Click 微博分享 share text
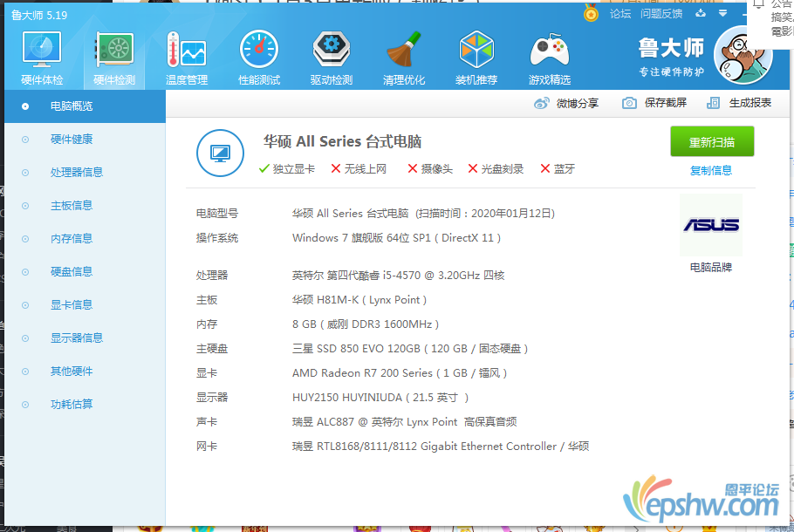This screenshot has width=794, height=532. tap(578, 103)
